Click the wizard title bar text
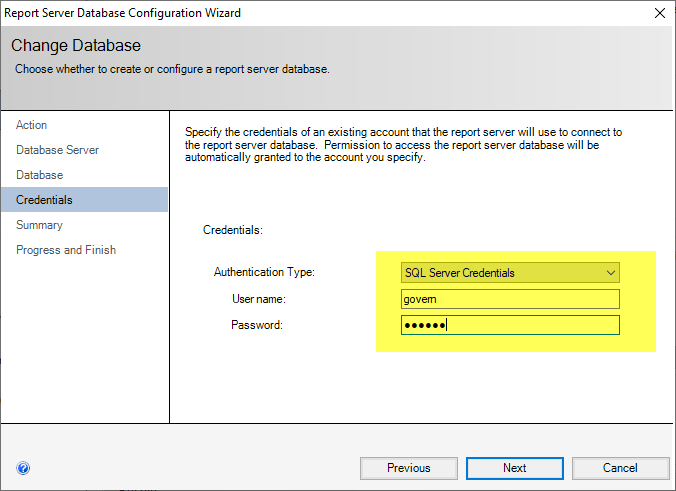The height and width of the screenshot is (491, 676). (x=125, y=13)
